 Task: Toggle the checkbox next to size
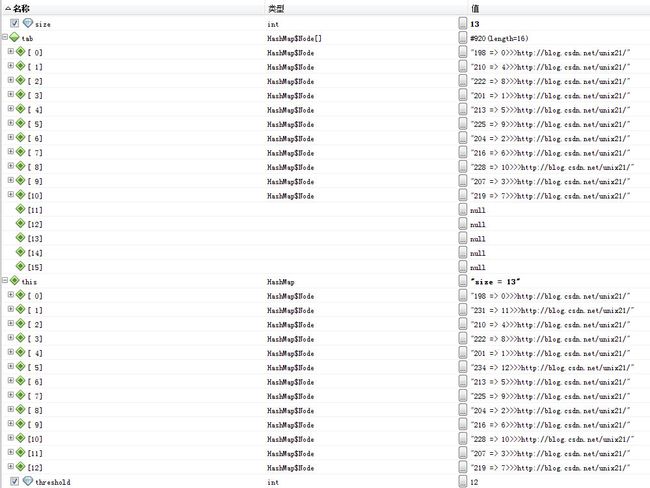click(x=14, y=22)
